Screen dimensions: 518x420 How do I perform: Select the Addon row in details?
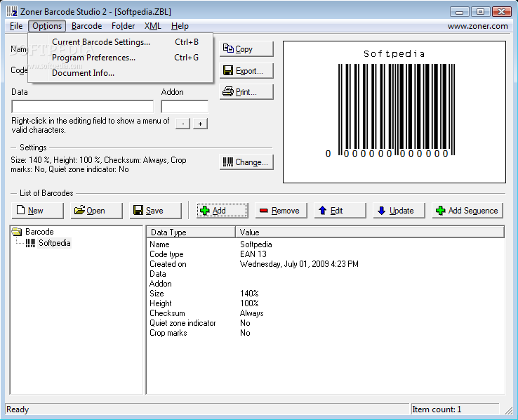(x=326, y=284)
